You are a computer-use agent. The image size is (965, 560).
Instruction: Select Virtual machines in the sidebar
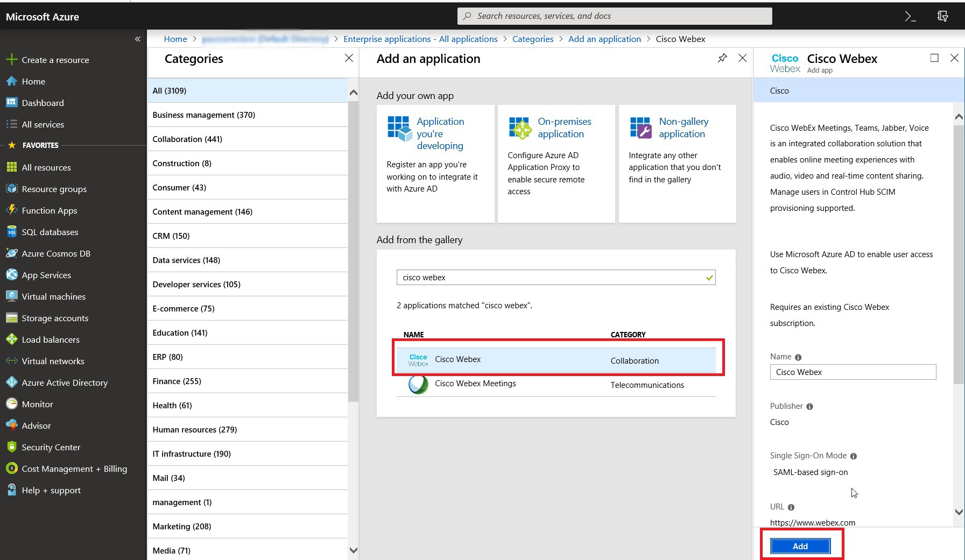tap(53, 296)
